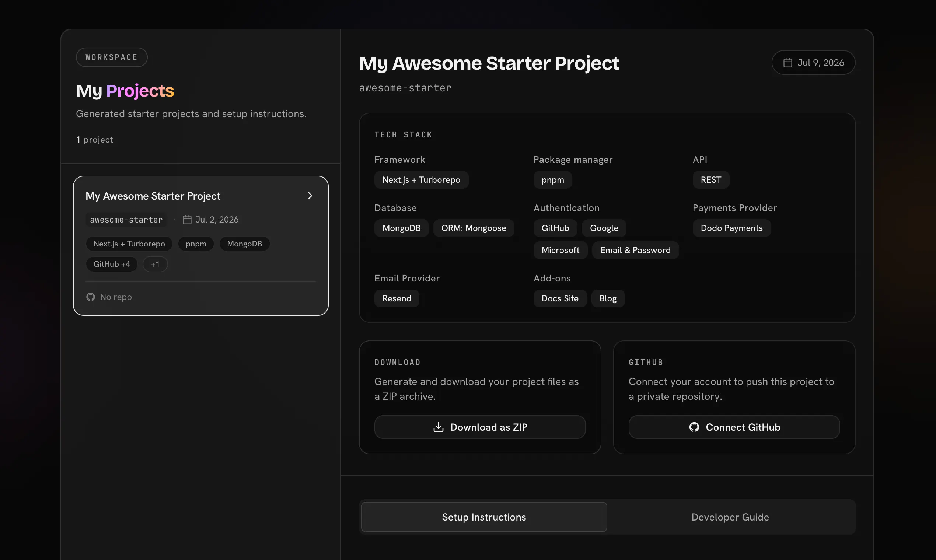This screenshot has width=936, height=560.
Task: Click the pnpm tag in project card
Action: click(196, 244)
